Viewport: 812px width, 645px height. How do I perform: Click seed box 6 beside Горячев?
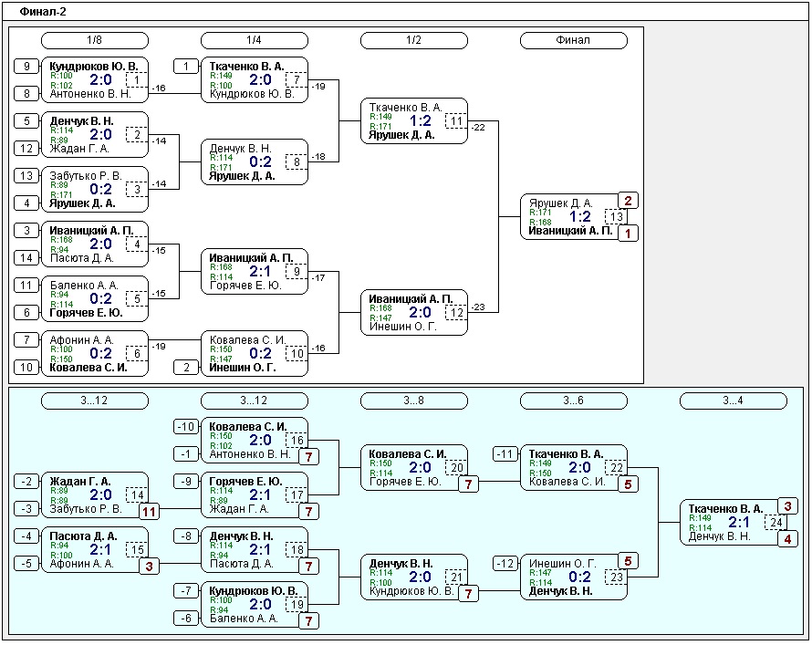(26, 313)
